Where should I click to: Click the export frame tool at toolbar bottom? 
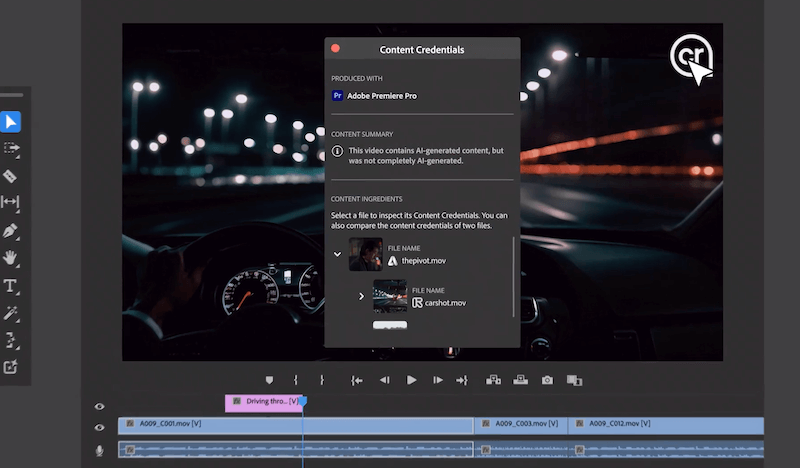(x=10, y=367)
